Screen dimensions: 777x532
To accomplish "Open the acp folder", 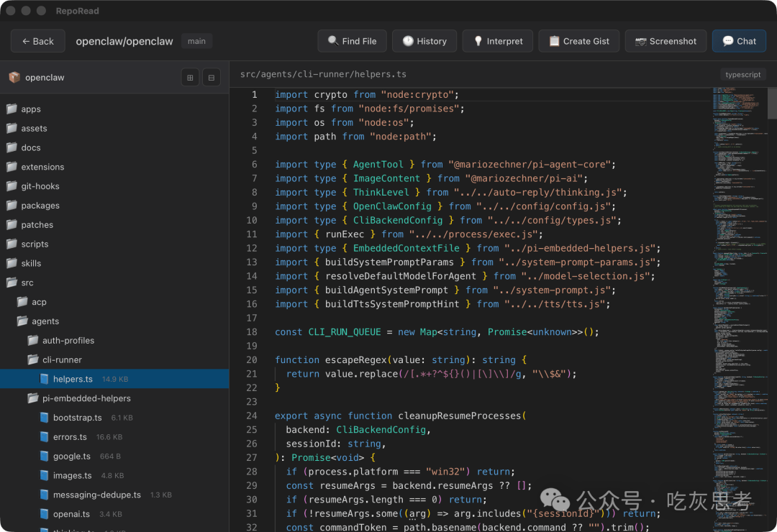I will [x=114, y=302].
